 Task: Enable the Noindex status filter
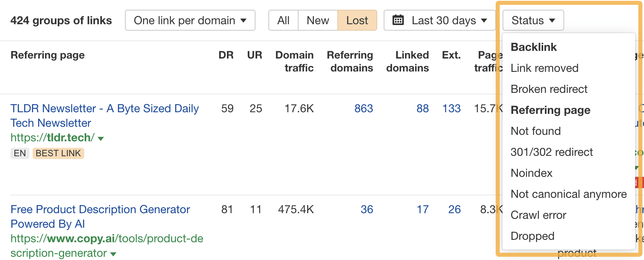531,173
